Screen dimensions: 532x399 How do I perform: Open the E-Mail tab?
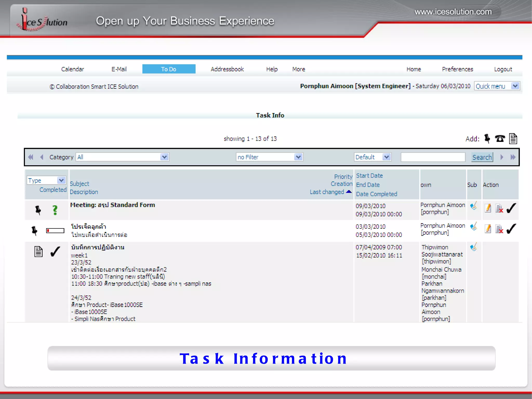(119, 69)
